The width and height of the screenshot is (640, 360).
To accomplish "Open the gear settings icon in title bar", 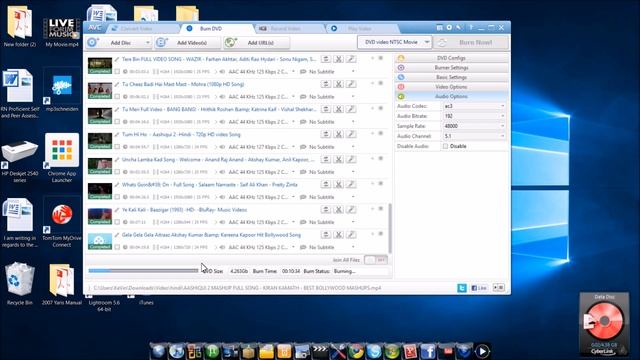I will click(x=449, y=27).
